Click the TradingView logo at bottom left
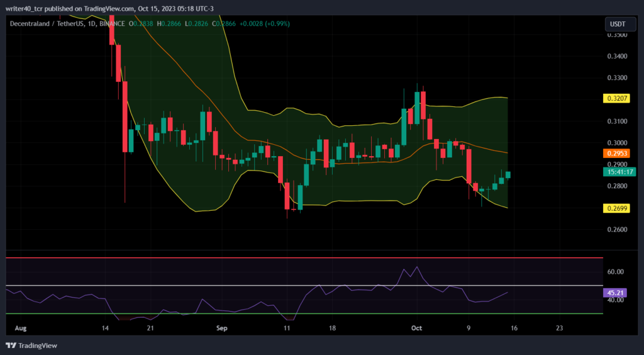The height and width of the screenshot is (355, 644). (31, 346)
